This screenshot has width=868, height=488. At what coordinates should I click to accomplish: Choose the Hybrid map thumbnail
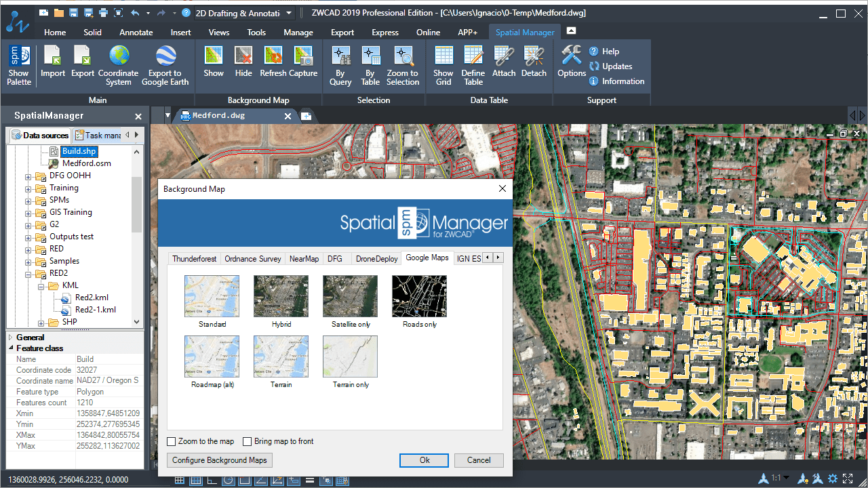pyautogui.click(x=281, y=296)
